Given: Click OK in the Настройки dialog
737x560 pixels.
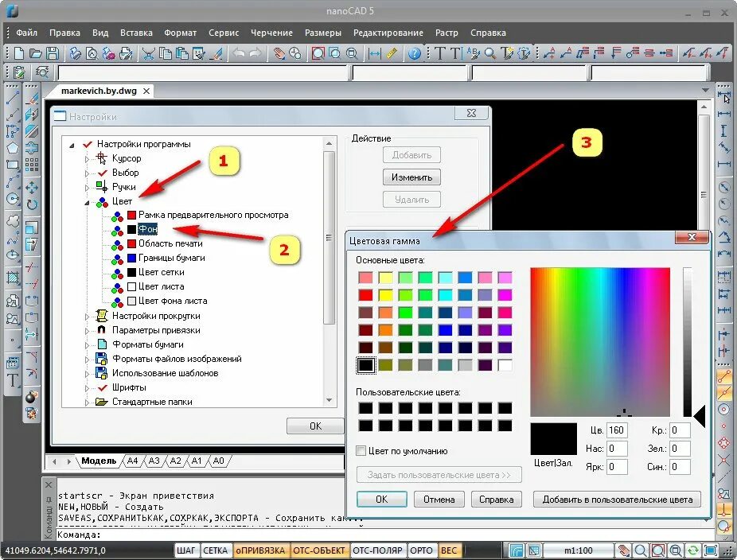Looking at the screenshot, I should (x=315, y=426).
